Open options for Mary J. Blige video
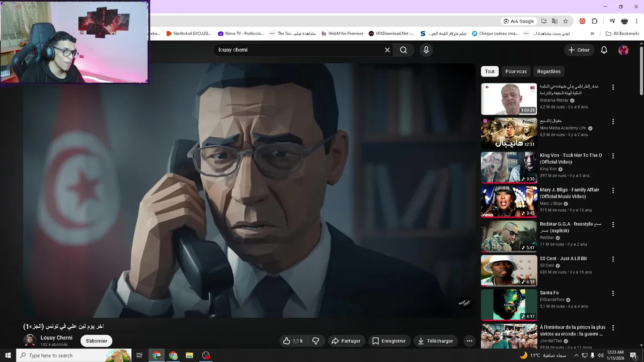Viewport: 644px width, 362px height. coord(613,191)
